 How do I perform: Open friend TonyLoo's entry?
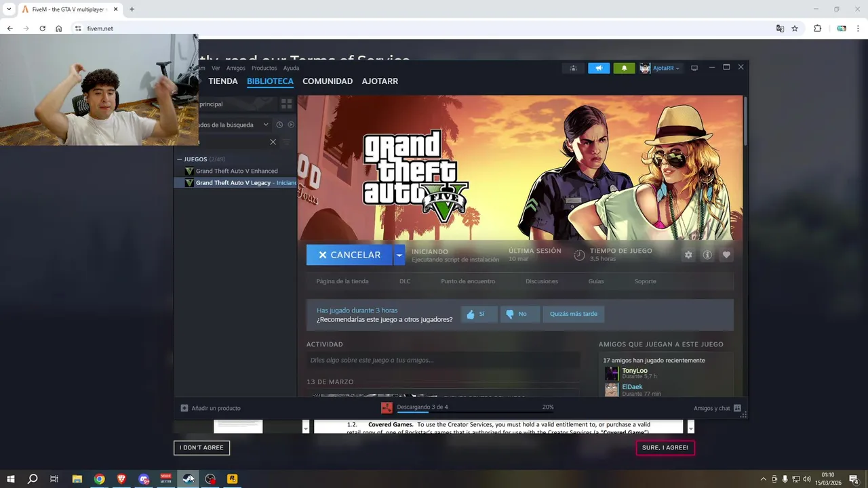tap(635, 373)
